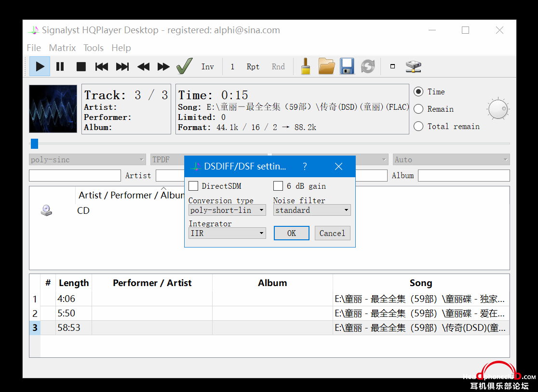Enable the DirectSDM checkbox
Image resolution: width=538 pixels, height=392 pixels.
point(193,186)
